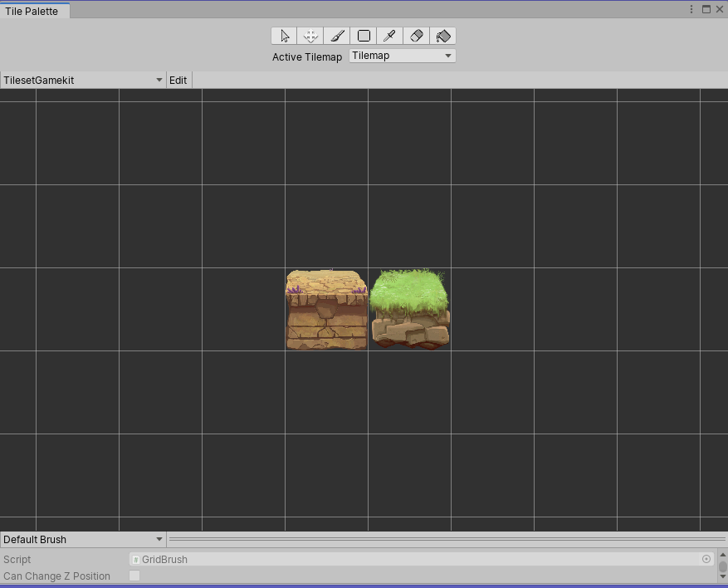Activate the Move tool

310,35
